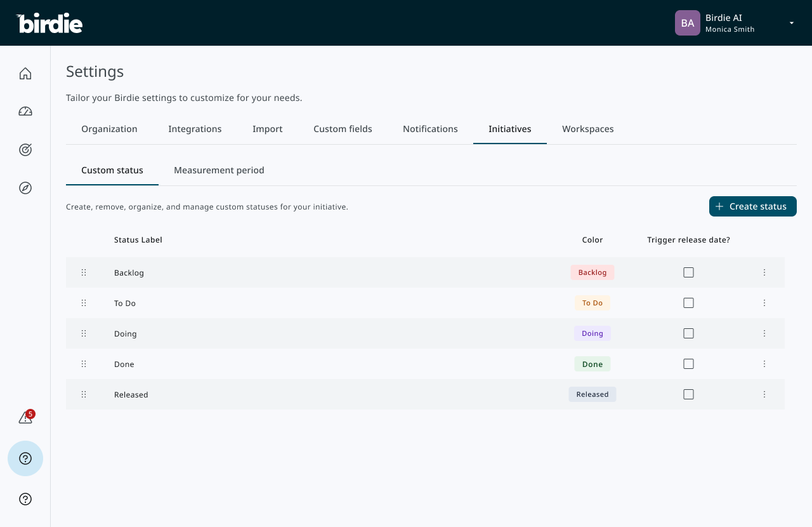Open the Home icon in sidebar
812x527 pixels.
[x=25, y=74]
